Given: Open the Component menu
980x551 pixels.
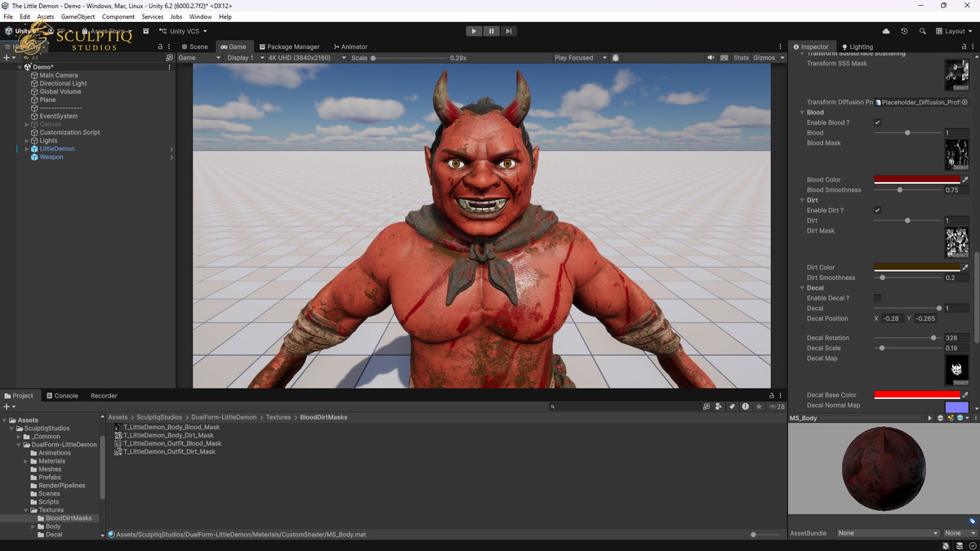Looking at the screenshot, I should [x=118, y=16].
